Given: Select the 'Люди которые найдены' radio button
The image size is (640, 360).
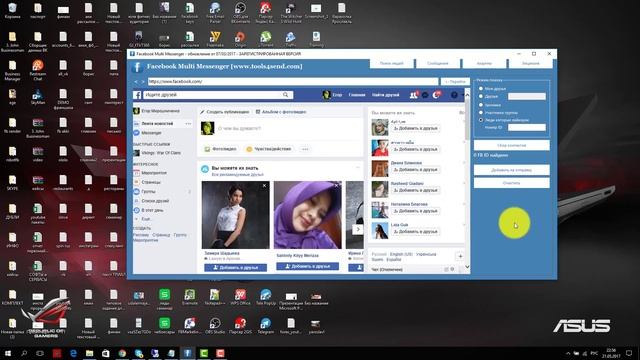Looking at the screenshot, I should [481, 120].
